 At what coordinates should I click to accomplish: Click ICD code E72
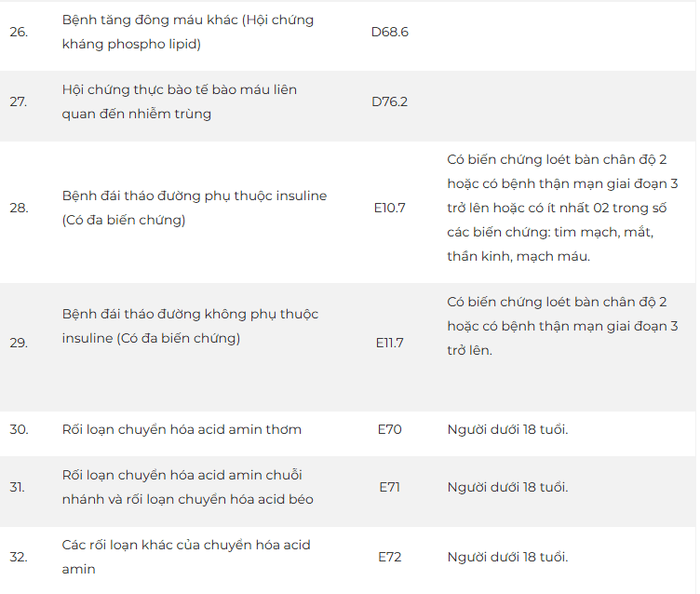click(389, 557)
